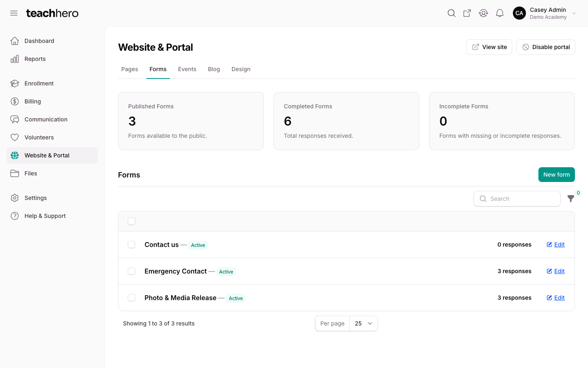Screen dimensions: 588x368
Task: Open the support headset icon in the header
Action: [483, 13]
